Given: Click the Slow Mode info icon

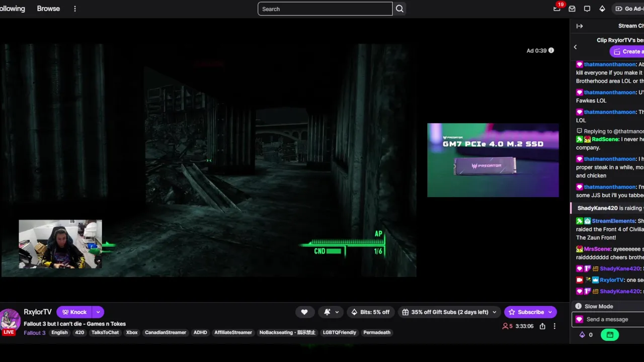Looking at the screenshot, I should coord(579,306).
